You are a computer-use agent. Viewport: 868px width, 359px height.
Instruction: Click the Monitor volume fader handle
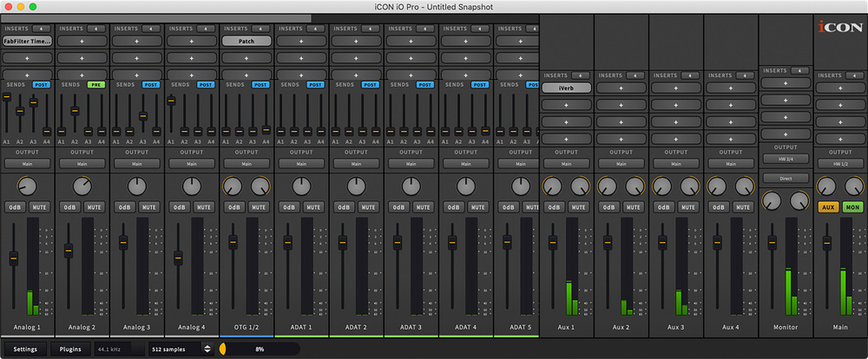(x=772, y=242)
